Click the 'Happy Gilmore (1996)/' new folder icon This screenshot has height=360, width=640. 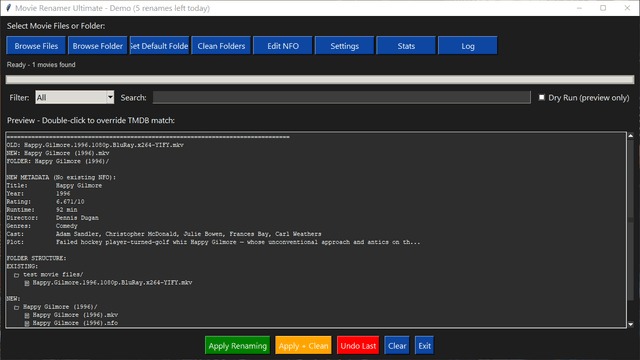(16, 307)
